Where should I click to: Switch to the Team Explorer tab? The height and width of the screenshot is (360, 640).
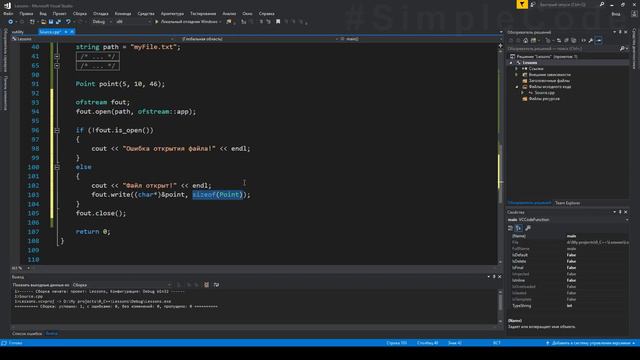coord(567,203)
